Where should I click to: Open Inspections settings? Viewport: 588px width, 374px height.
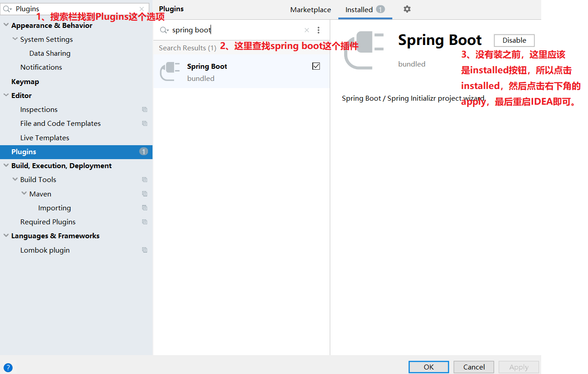[39, 109]
